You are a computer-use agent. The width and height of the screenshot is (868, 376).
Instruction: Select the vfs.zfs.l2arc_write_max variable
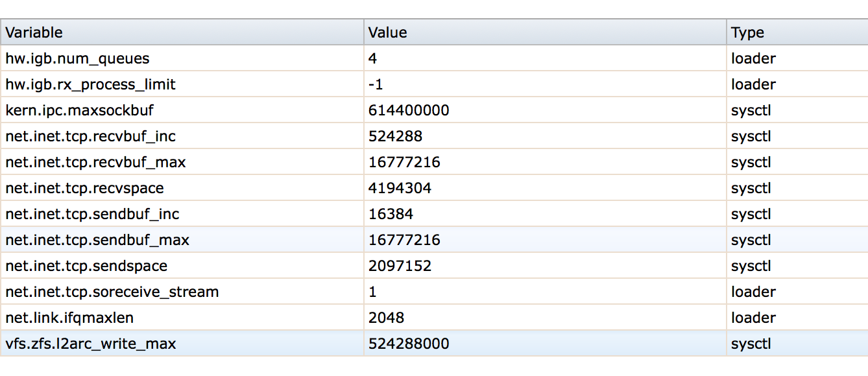[x=90, y=344]
